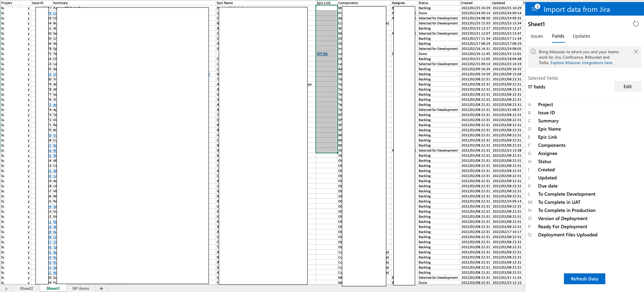Click the Edit fields button
This screenshot has height=292, width=644.
coord(627,86)
